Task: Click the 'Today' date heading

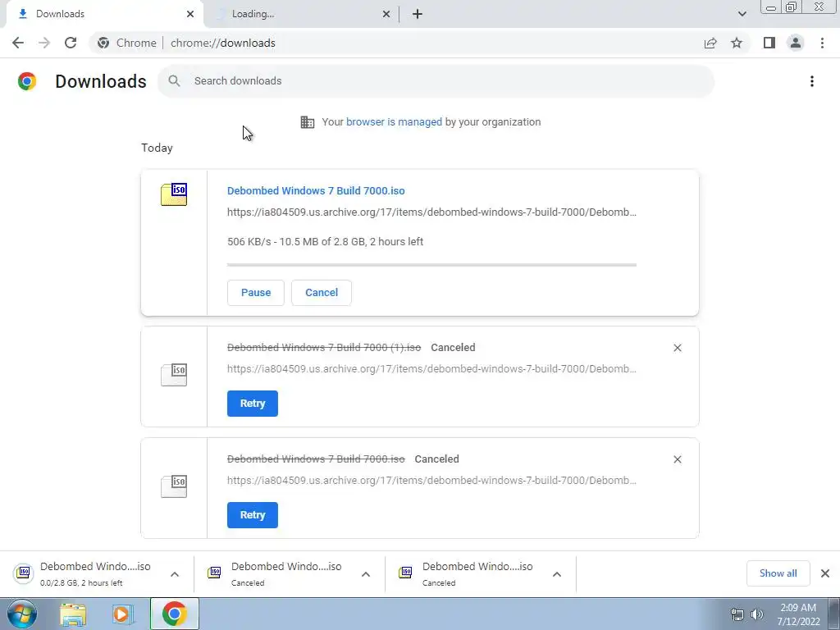Action: click(x=157, y=148)
